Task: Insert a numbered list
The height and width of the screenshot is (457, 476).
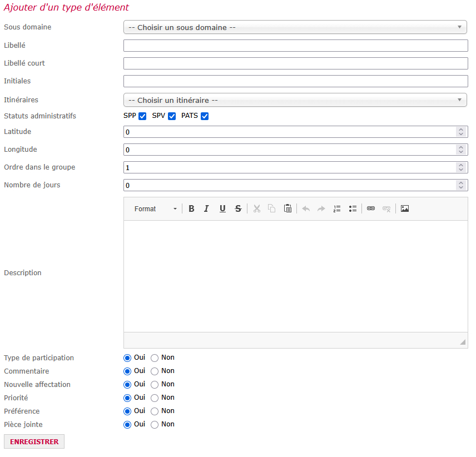Action: coord(337,209)
